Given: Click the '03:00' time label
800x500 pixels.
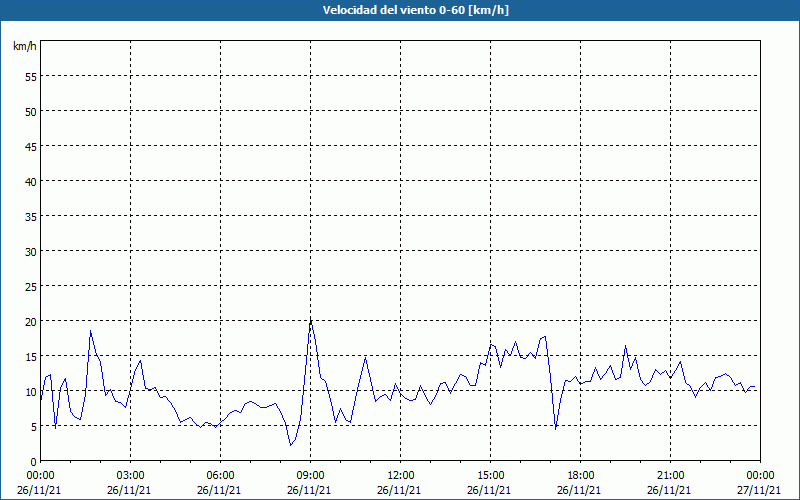Looking at the screenshot, I should 130,476.
